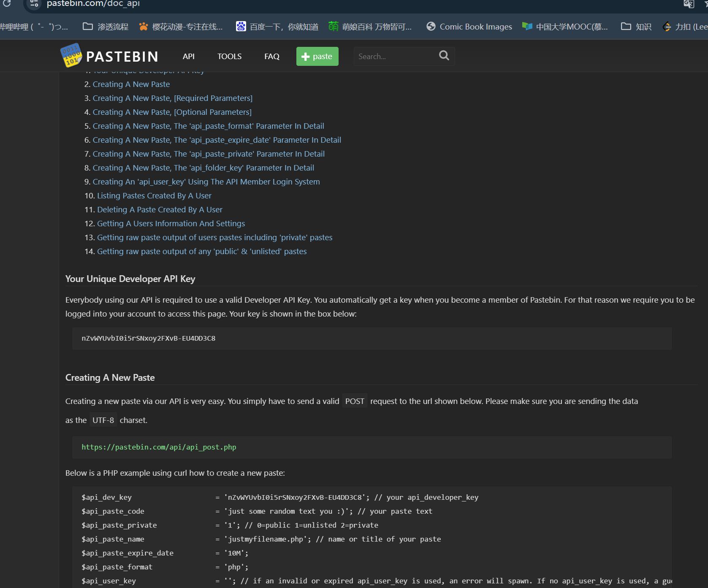Open the Comic Book Images bookmark
Screen dimensions: 708x588
click(x=469, y=27)
